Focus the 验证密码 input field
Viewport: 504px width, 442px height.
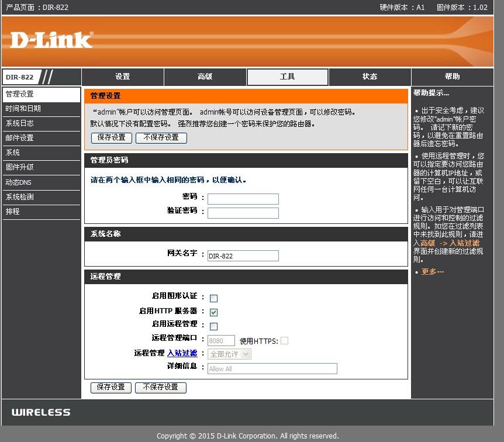(x=243, y=213)
